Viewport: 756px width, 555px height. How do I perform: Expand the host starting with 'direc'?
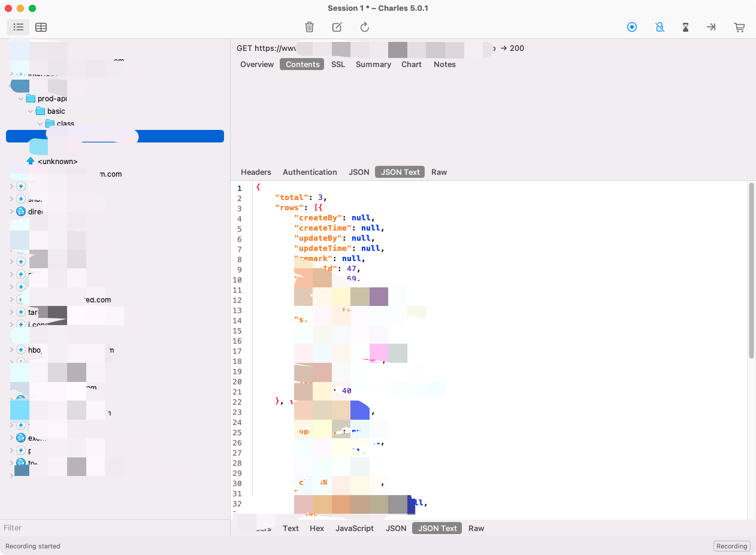coord(11,211)
